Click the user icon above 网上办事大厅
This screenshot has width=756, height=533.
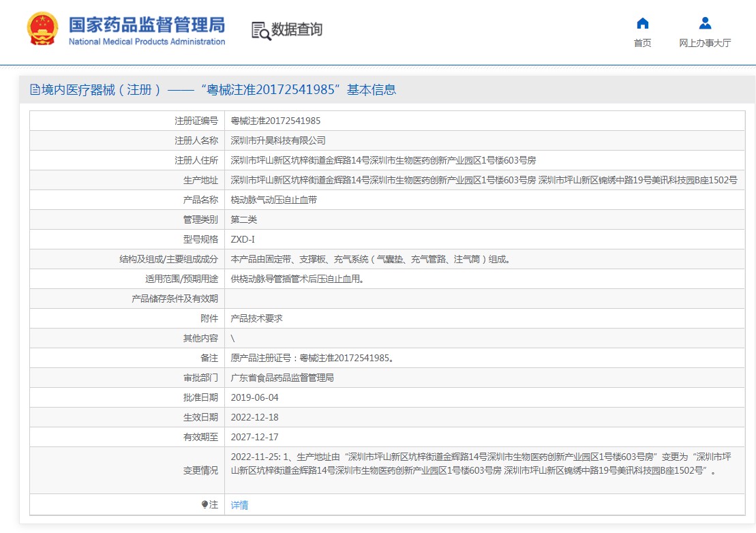(705, 23)
